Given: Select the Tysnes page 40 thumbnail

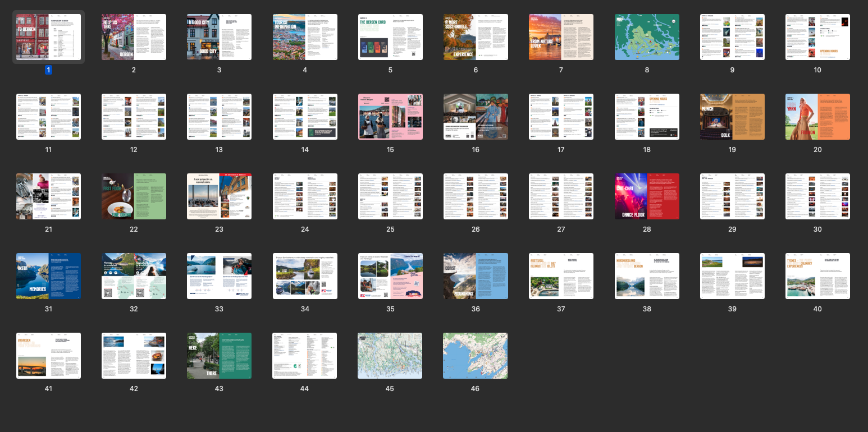Looking at the screenshot, I should (817, 276).
